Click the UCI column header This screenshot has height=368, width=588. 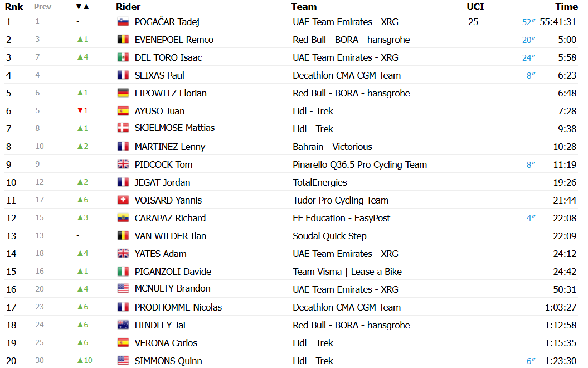475,7
